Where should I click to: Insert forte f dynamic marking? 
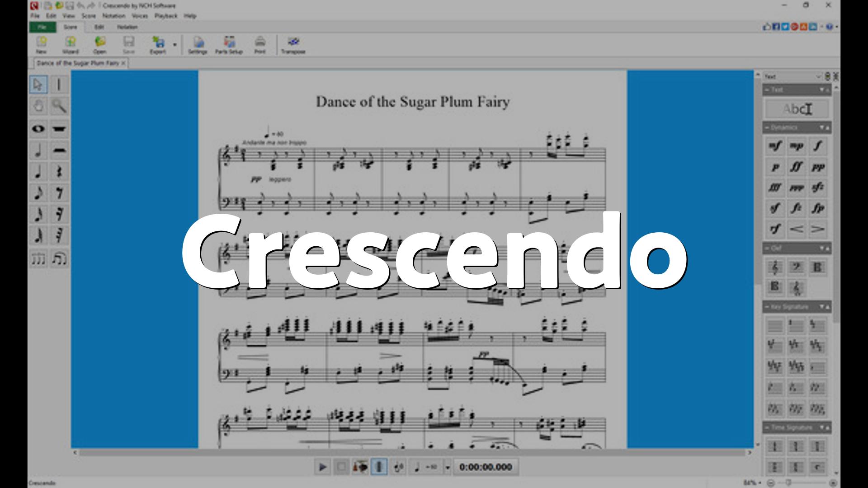click(x=817, y=146)
